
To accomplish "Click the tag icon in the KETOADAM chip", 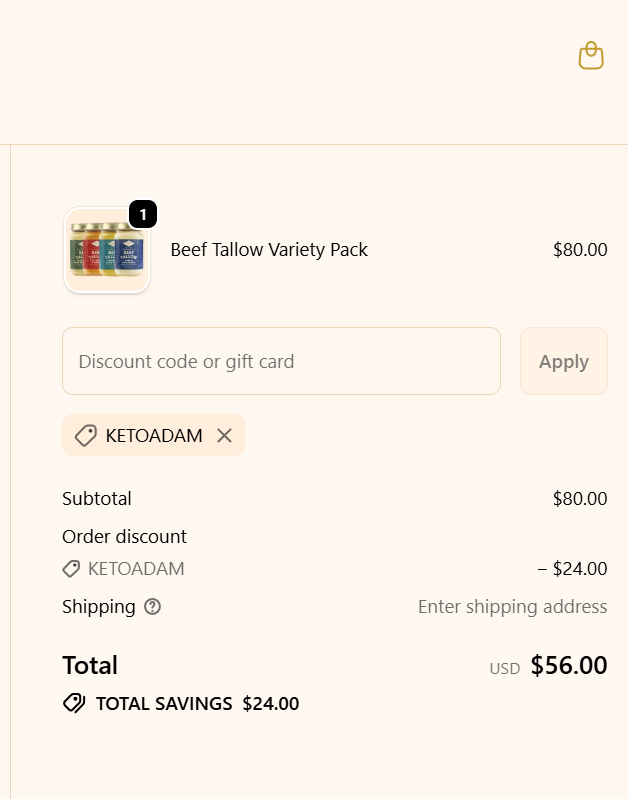I will tap(86, 435).
